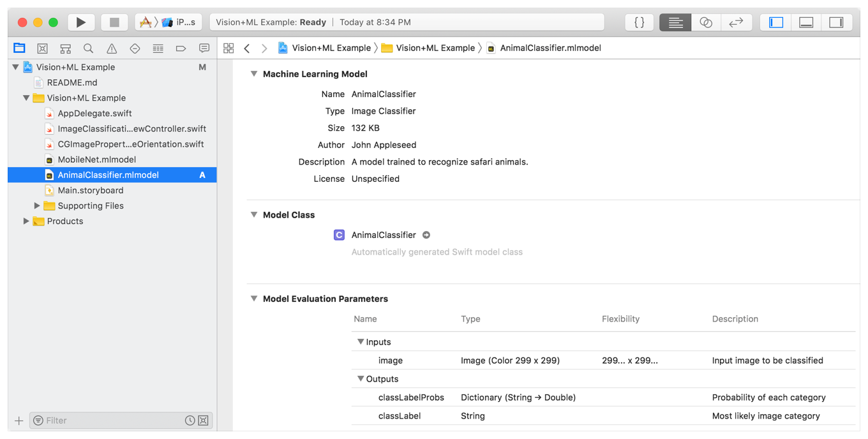
Task: Switch to Assistant editor view
Action: coord(706,22)
